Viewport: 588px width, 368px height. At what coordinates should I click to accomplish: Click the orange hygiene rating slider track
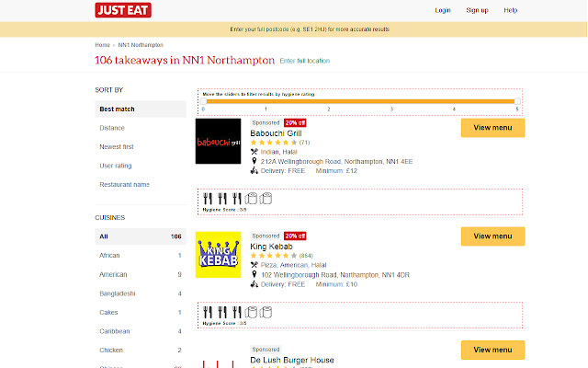(360, 101)
